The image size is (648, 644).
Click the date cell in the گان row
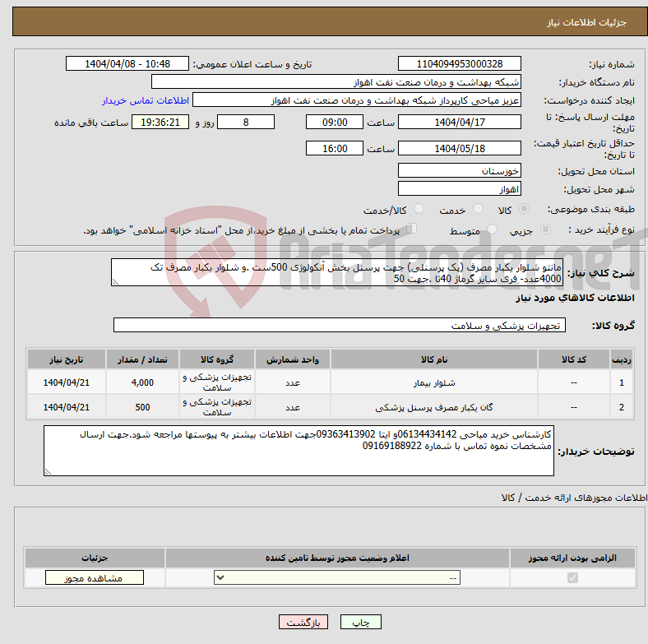pyautogui.click(x=66, y=407)
